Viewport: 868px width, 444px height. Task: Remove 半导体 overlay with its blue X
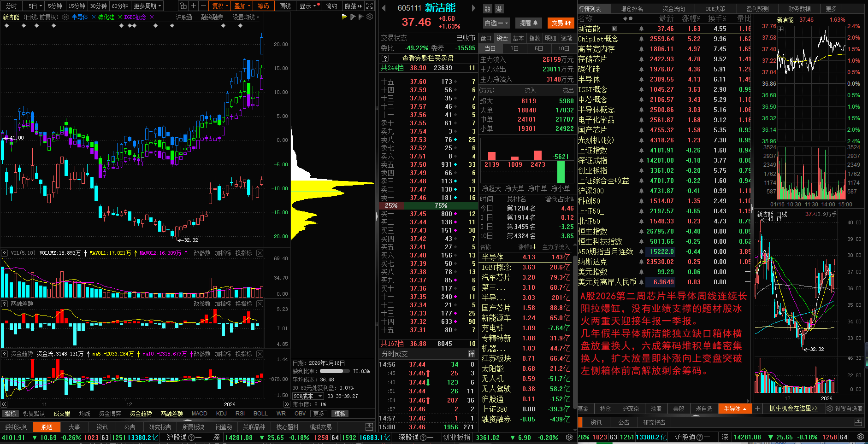pos(94,17)
